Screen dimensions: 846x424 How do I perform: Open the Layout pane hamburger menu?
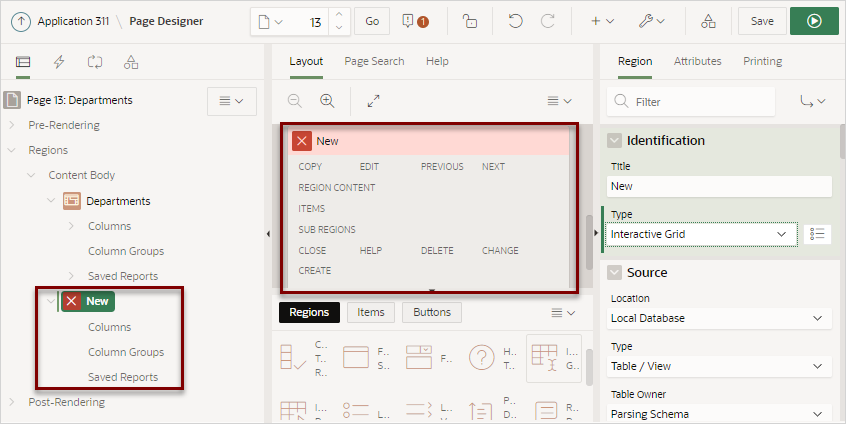point(559,101)
